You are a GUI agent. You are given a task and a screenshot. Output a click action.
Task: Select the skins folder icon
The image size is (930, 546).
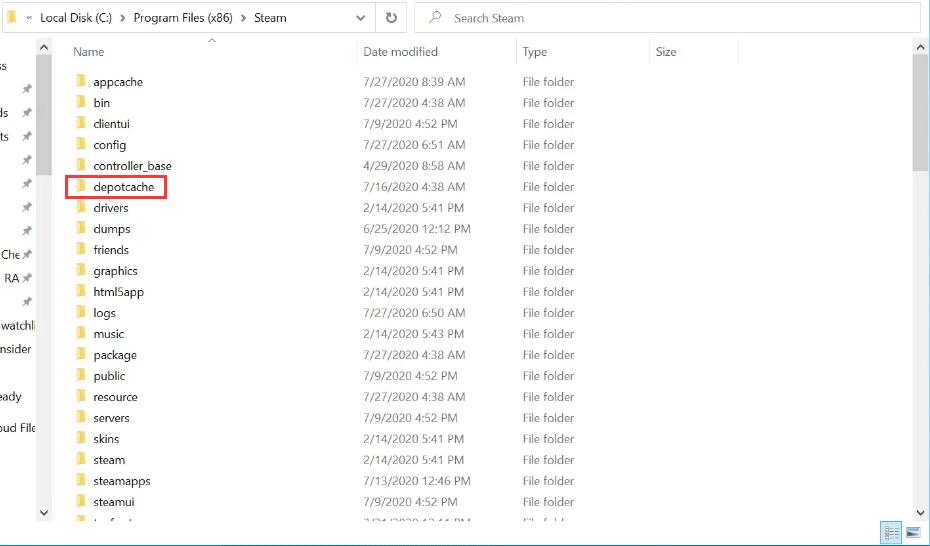click(x=81, y=438)
